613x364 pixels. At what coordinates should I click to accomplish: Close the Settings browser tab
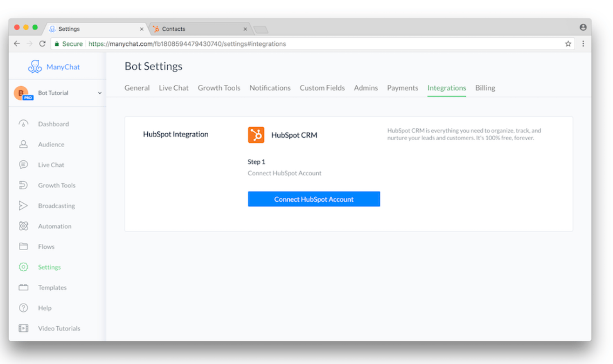coord(142,29)
